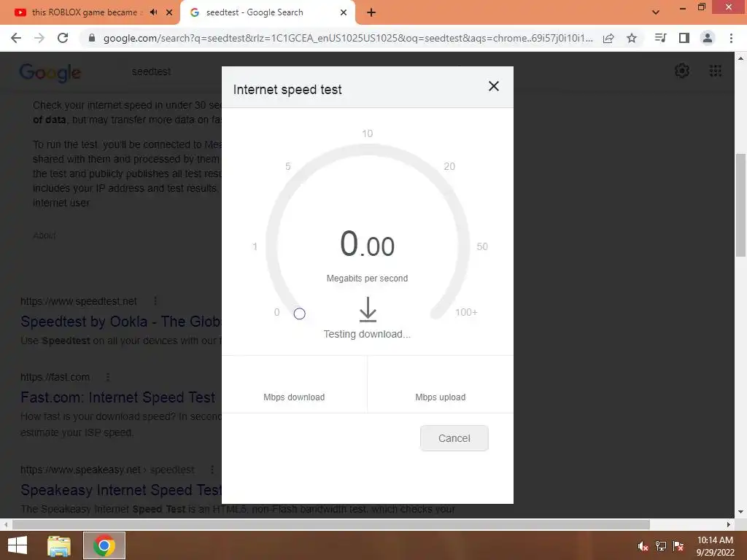
Task: Close the Internet speed test dialog
Action: pos(494,86)
